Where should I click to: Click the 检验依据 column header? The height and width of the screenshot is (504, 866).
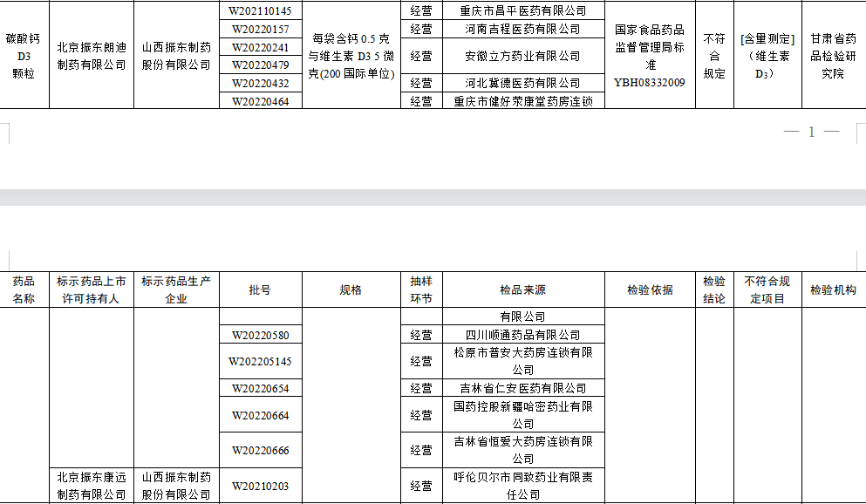pos(650,289)
